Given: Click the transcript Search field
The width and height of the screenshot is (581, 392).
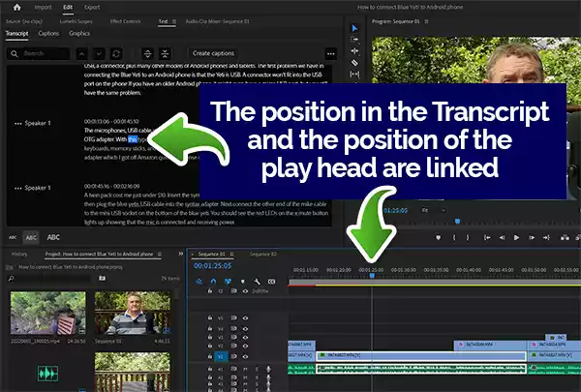Looking at the screenshot, I should [x=39, y=54].
